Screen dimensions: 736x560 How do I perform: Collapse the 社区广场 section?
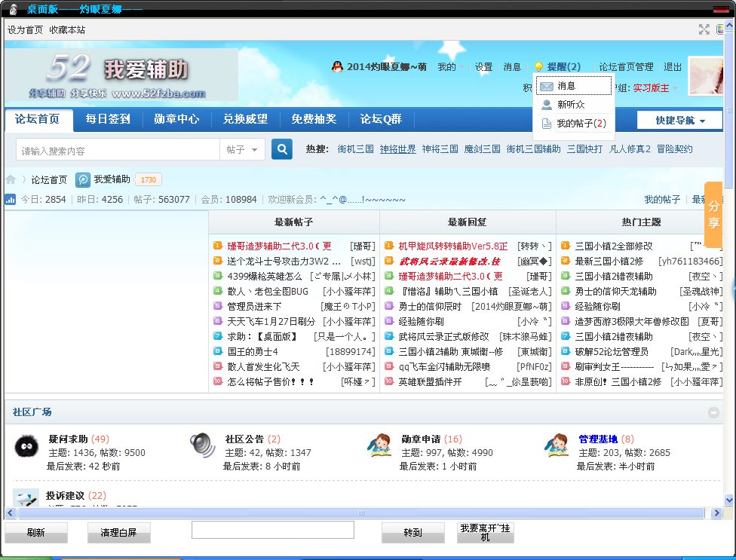point(713,412)
